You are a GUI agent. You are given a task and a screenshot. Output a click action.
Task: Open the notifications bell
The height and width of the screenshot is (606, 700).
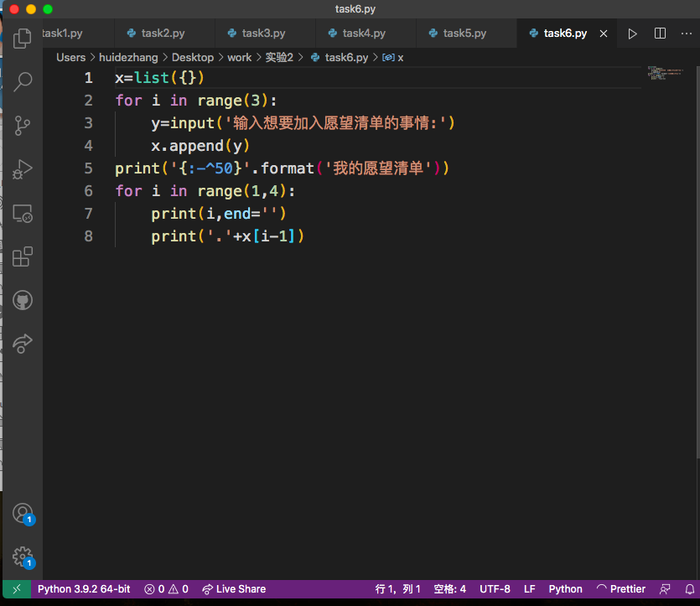click(x=690, y=589)
